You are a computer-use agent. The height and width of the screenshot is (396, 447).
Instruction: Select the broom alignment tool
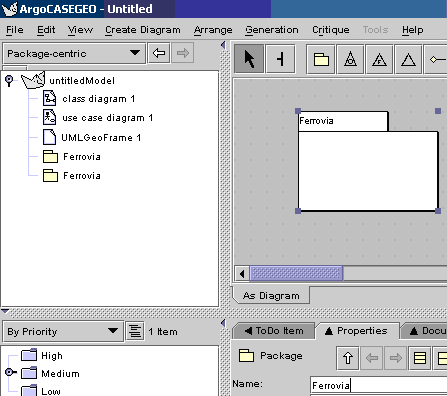281,59
